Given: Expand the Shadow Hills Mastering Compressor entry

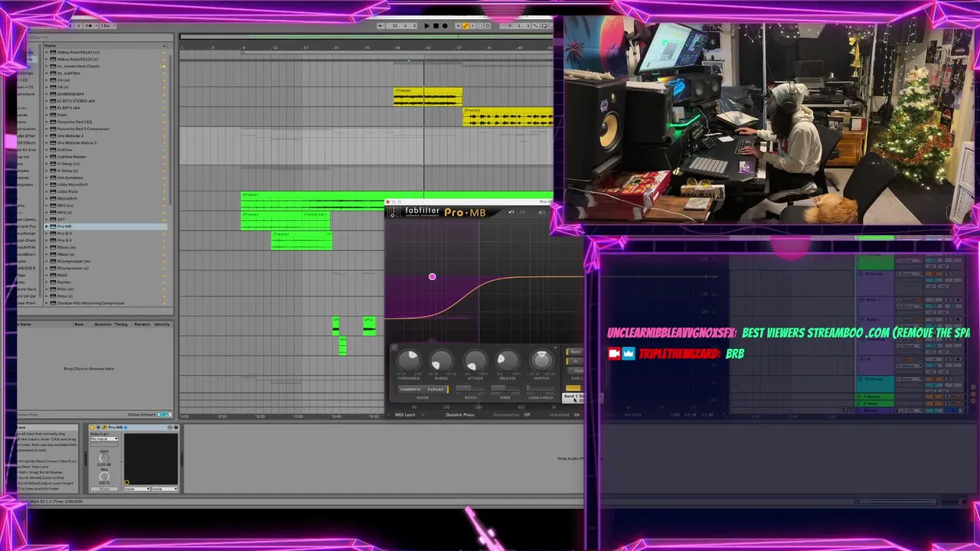Looking at the screenshot, I should (x=47, y=303).
